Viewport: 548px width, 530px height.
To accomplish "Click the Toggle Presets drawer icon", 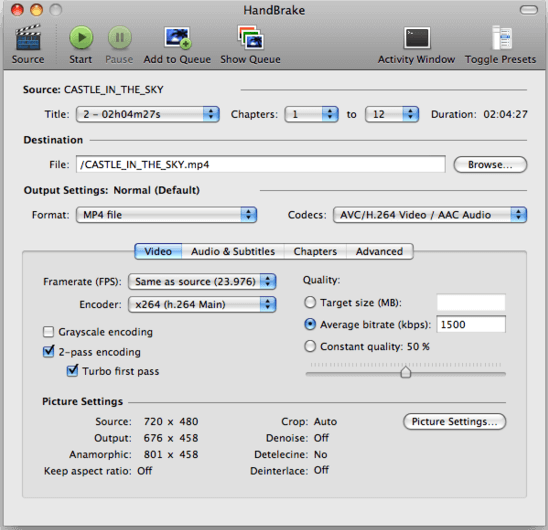I will (x=502, y=37).
